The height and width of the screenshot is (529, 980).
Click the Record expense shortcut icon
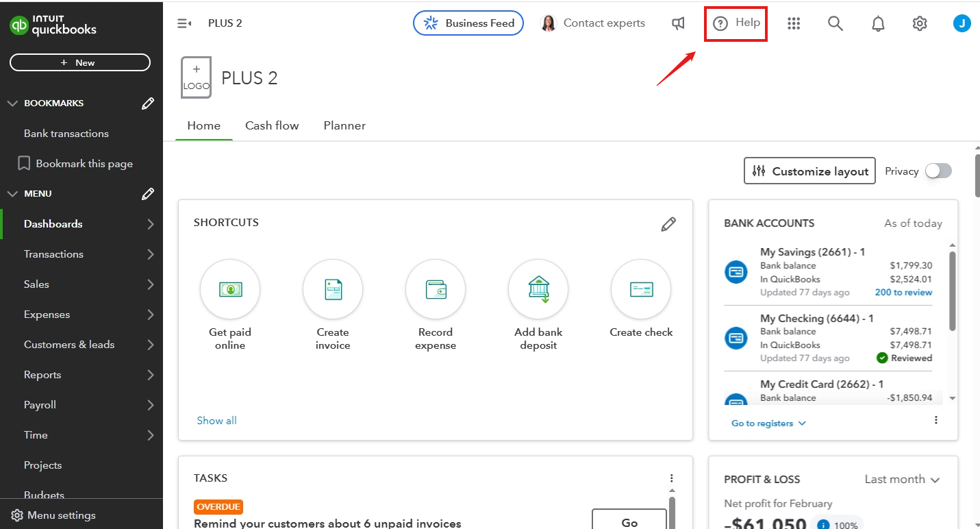pyautogui.click(x=436, y=289)
